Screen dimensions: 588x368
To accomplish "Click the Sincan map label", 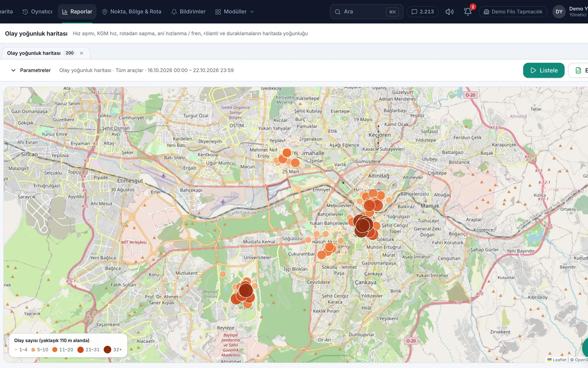I will pyautogui.click(x=29, y=155).
